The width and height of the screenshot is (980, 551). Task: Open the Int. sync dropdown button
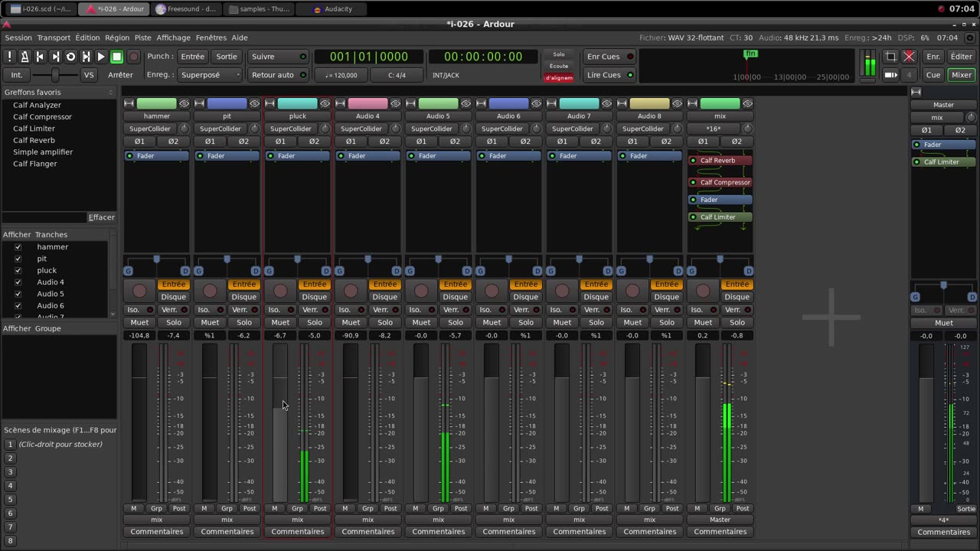coord(17,75)
